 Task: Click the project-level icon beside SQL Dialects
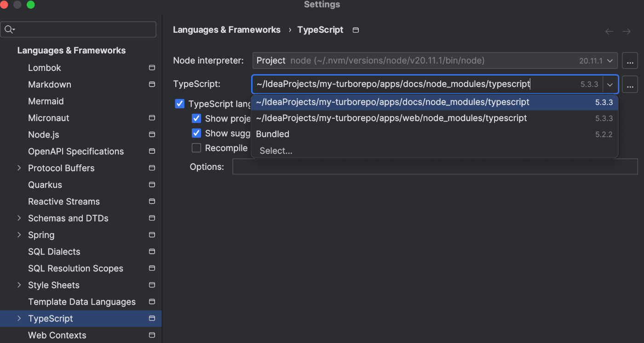(152, 251)
